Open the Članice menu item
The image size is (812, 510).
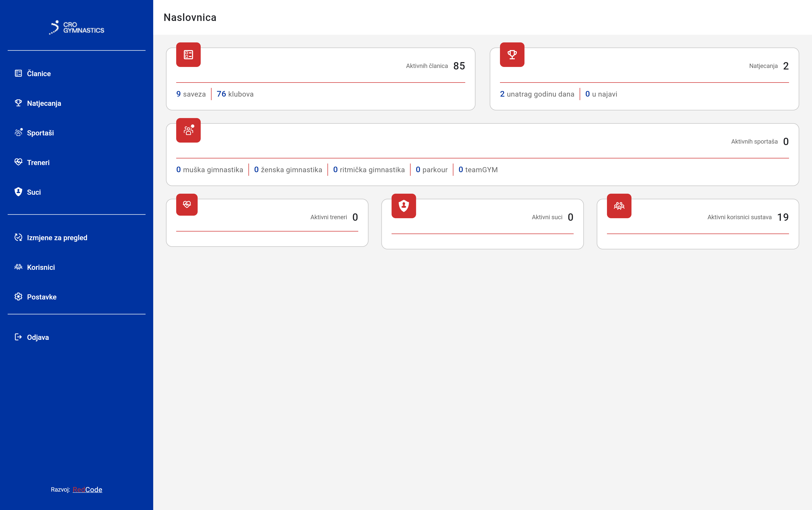(x=39, y=74)
